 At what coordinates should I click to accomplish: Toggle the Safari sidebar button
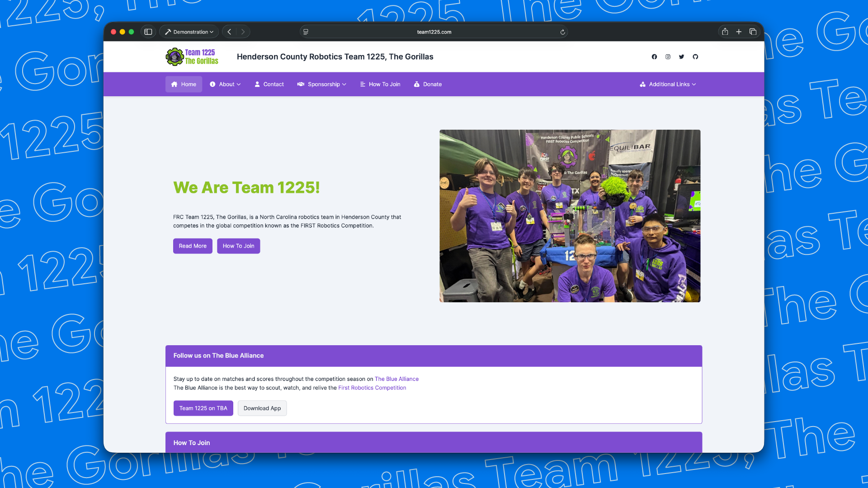coord(148,32)
